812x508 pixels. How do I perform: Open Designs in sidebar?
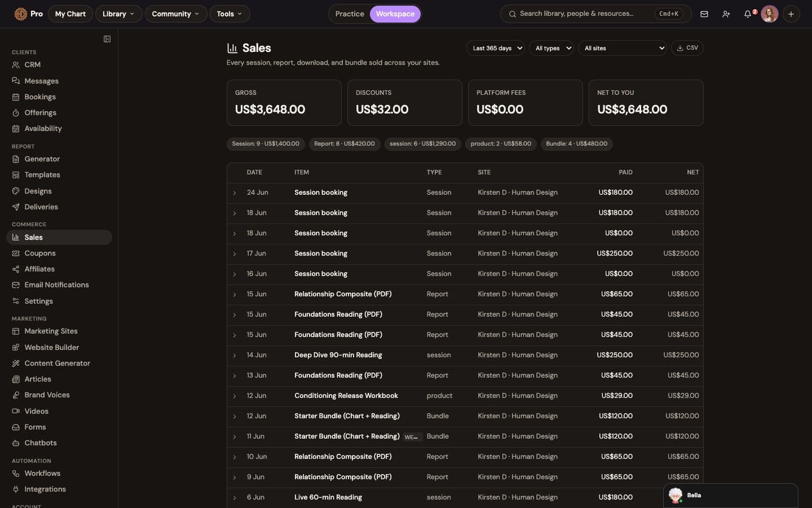(59, 191)
